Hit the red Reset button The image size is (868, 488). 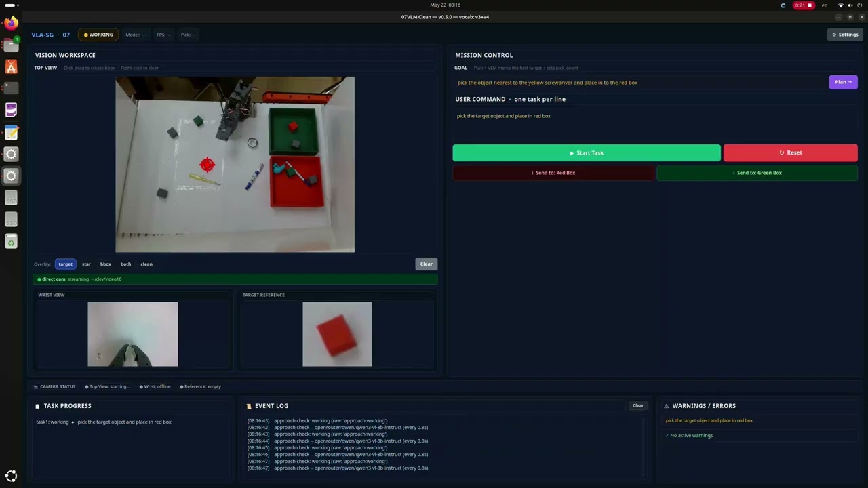[791, 153]
